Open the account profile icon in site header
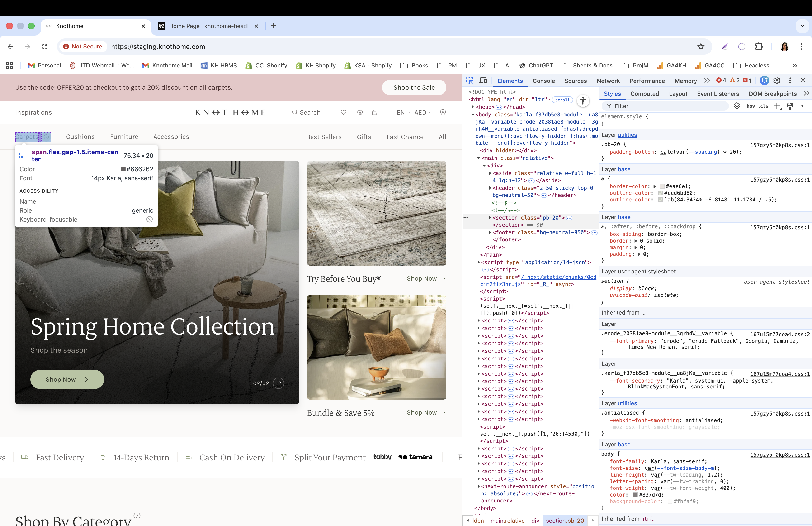 360,112
